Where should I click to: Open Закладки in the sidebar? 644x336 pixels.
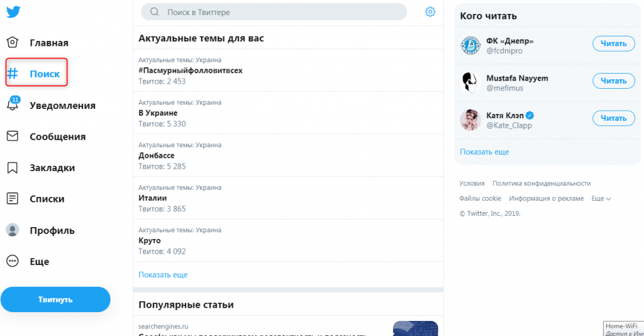click(52, 168)
